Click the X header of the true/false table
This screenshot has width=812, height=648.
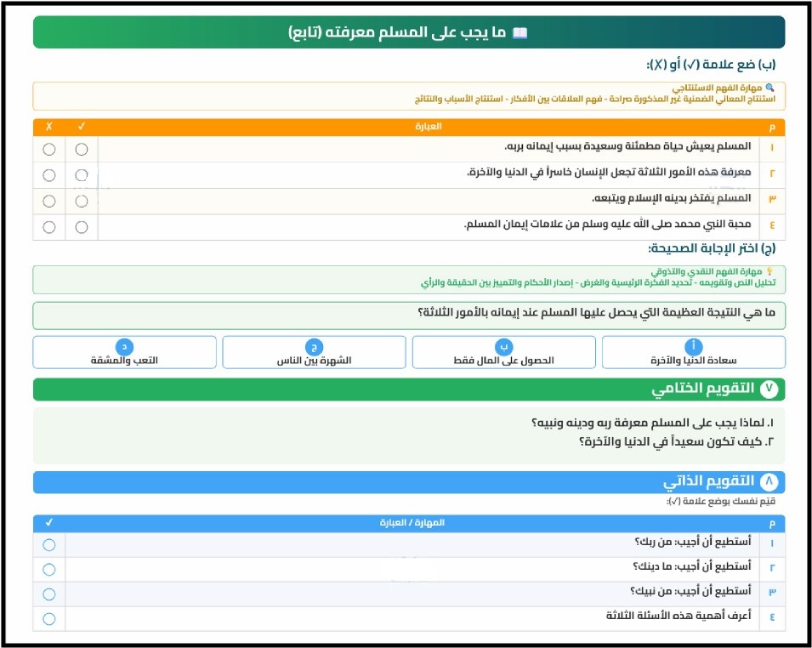49,127
